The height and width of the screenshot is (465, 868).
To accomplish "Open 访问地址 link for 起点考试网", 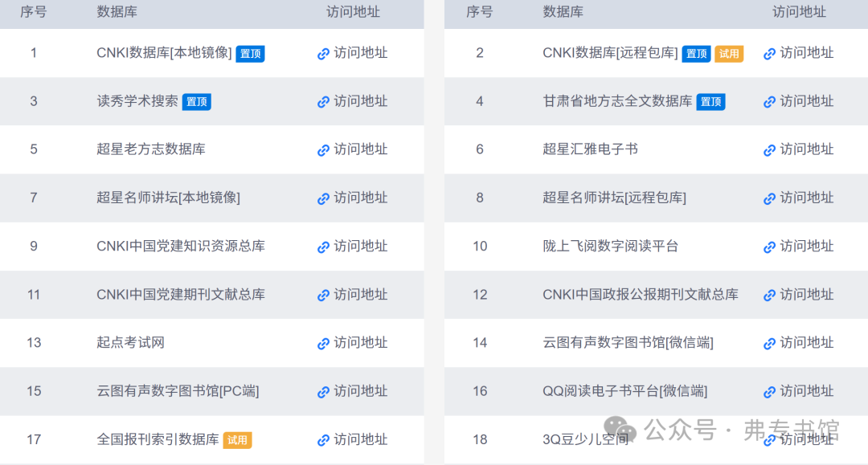I will coord(360,343).
